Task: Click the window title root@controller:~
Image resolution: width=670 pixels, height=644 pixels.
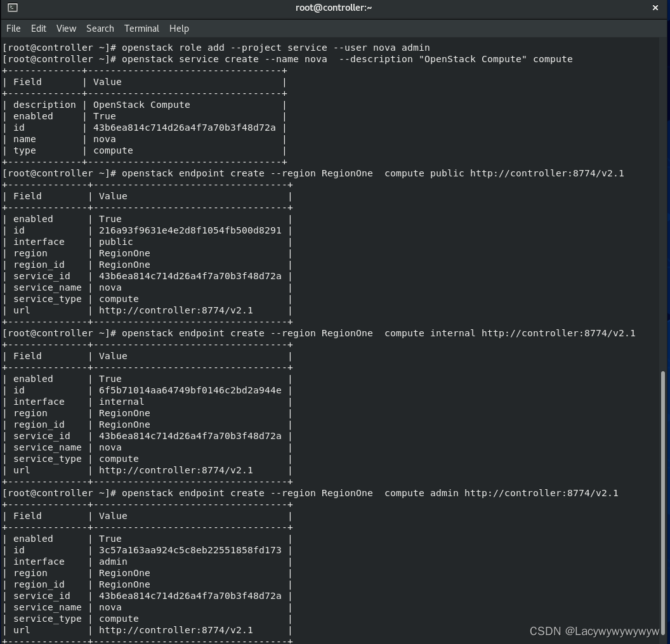Action: tap(334, 8)
